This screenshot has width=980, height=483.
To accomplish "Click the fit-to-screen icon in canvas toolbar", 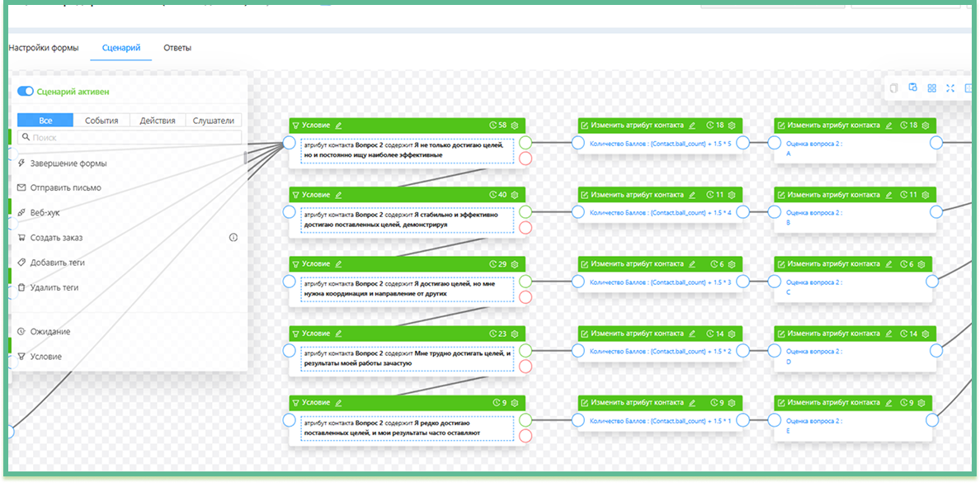I will pyautogui.click(x=950, y=88).
